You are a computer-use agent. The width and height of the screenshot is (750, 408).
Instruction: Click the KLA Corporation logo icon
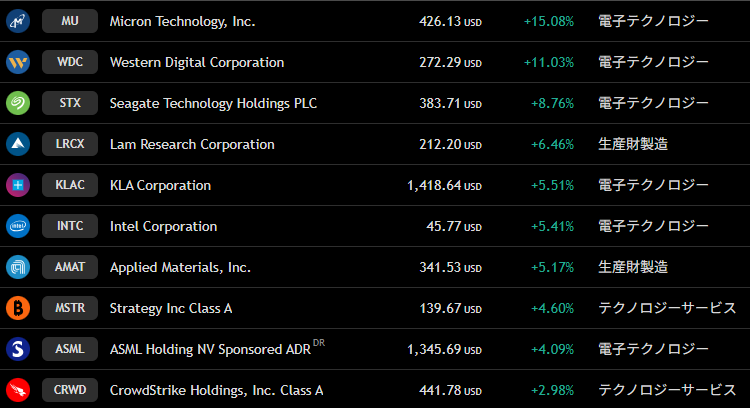(x=18, y=185)
